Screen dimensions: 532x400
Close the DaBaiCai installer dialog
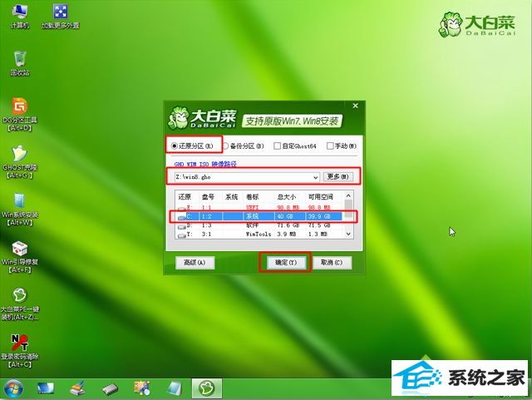(x=356, y=106)
